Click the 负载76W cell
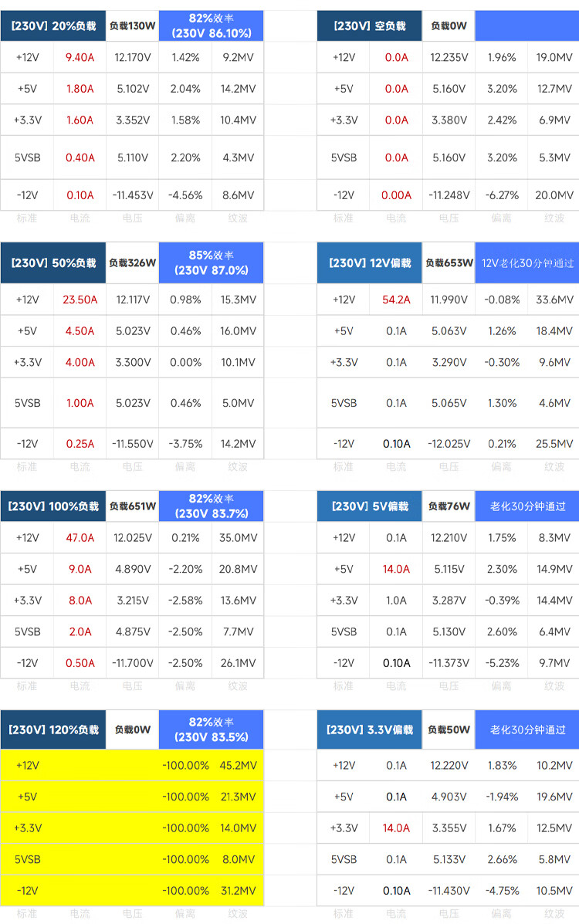 (449, 506)
